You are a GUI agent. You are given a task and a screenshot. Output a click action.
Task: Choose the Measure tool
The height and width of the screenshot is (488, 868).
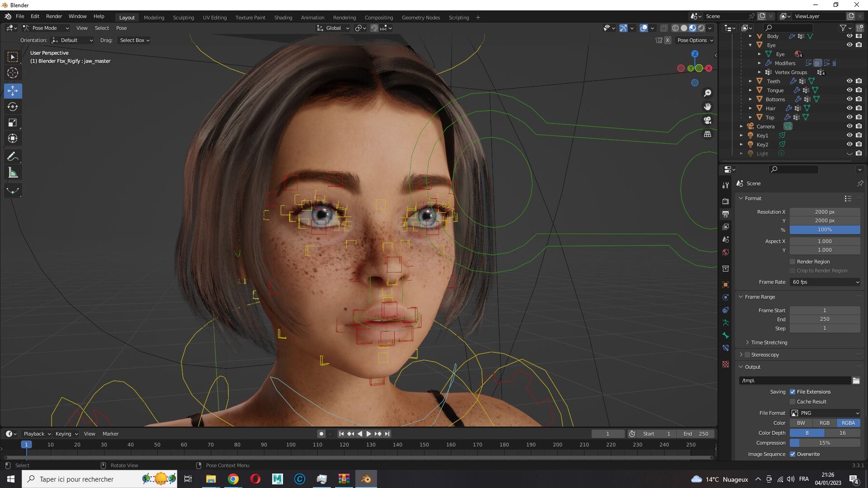click(x=13, y=173)
